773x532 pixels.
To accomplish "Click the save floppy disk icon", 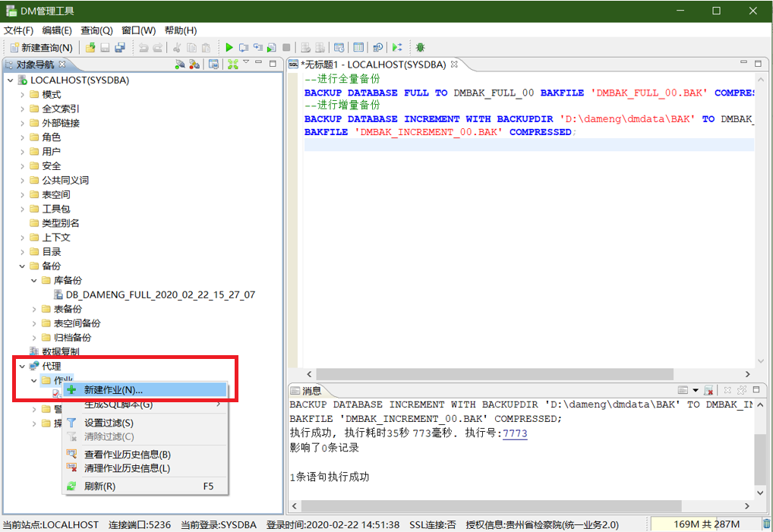I will [x=105, y=47].
